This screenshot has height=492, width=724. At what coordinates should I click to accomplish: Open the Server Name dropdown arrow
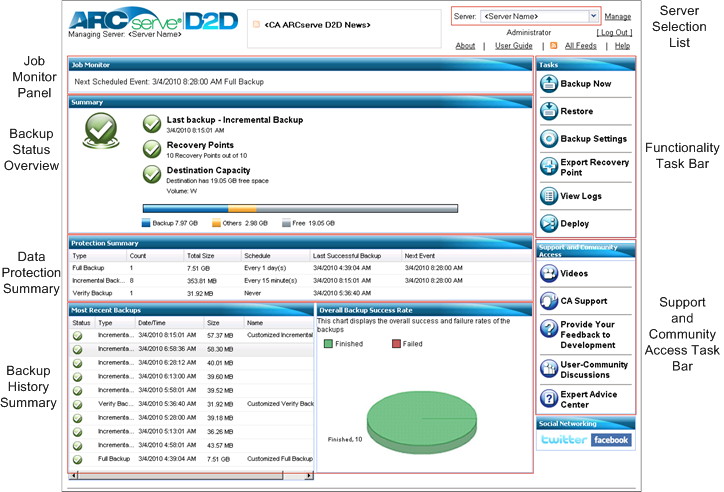tap(593, 16)
